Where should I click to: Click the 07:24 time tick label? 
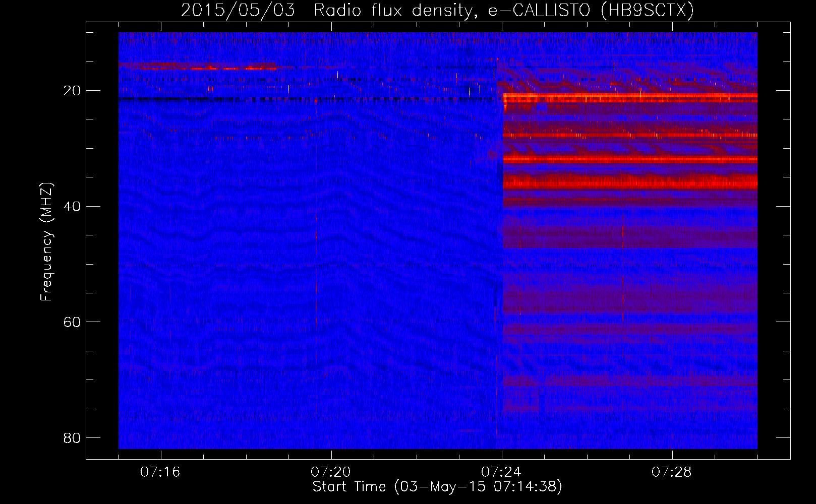click(x=501, y=472)
